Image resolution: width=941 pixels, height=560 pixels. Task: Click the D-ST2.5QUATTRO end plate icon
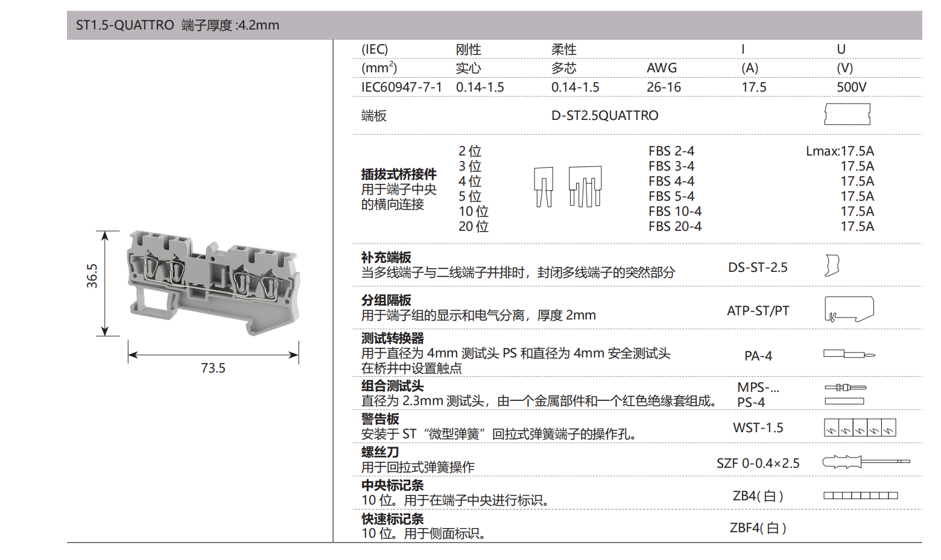[x=847, y=113]
